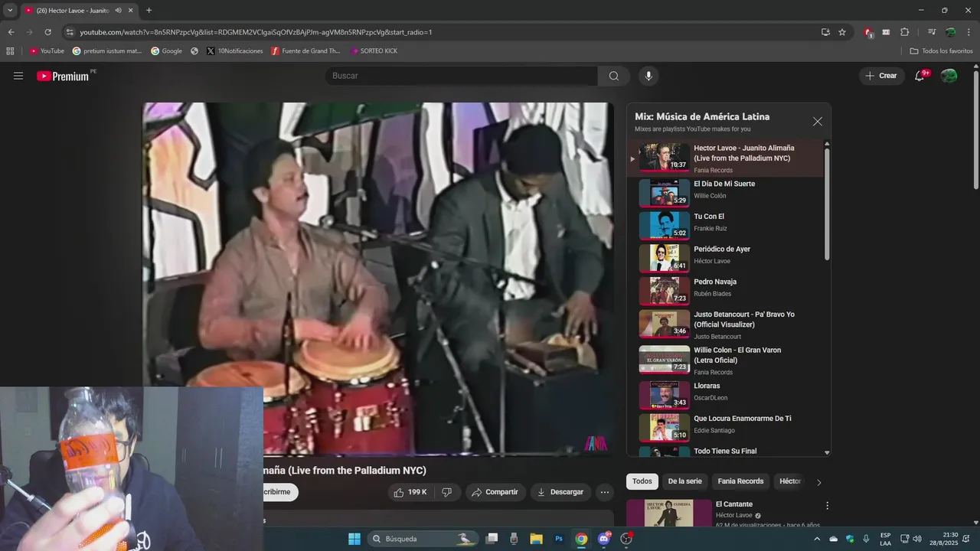Click the Buscar search field

pyautogui.click(x=461, y=76)
